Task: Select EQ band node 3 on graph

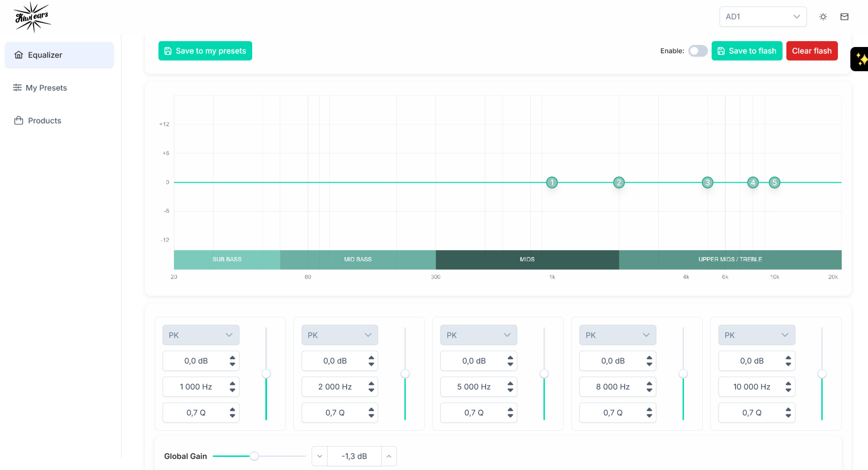Action: click(x=707, y=182)
